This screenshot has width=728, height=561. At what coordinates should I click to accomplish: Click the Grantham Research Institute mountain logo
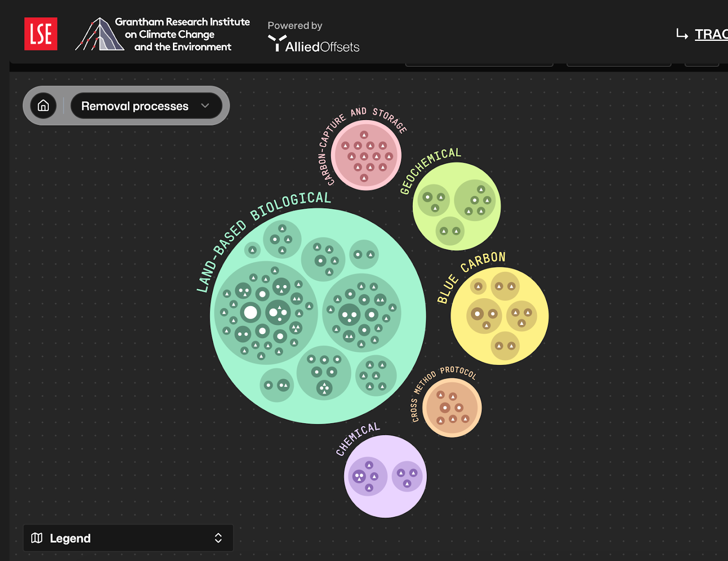coord(100,35)
